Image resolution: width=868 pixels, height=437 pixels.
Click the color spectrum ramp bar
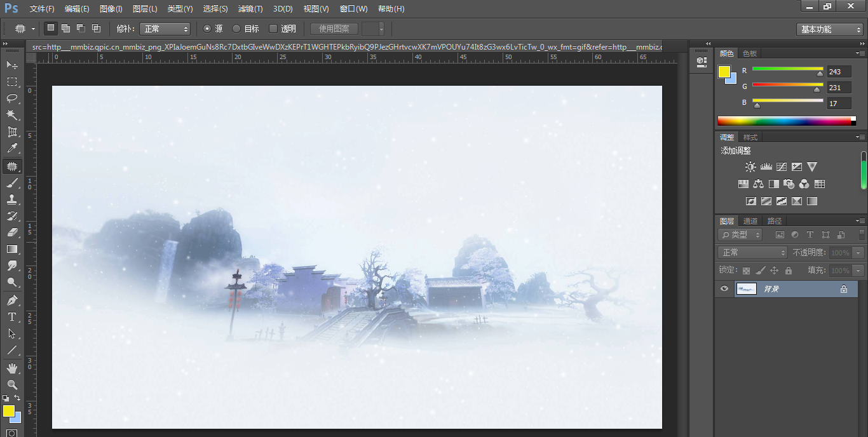coord(787,121)
